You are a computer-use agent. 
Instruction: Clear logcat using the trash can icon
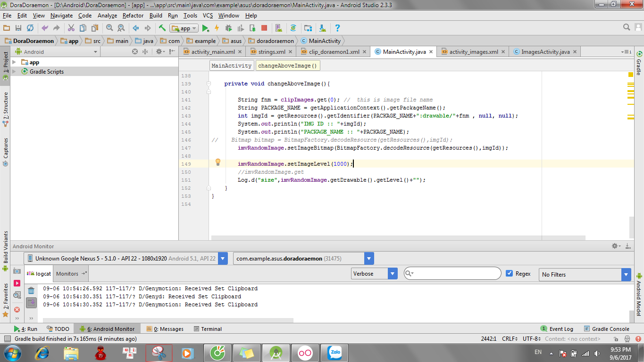point(31,291)
